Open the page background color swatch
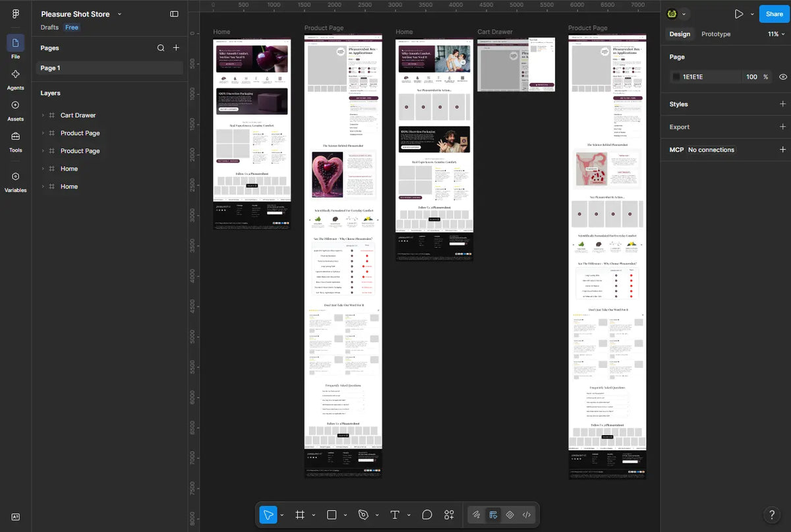Image resolution: width=791 pixels, height=532 pixels. click(x=676, y=76)
